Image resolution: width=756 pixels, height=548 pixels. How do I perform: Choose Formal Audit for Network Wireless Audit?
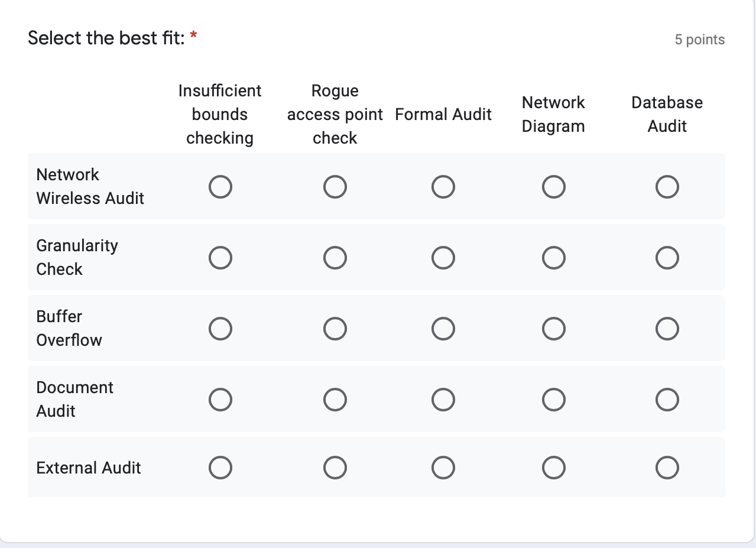click(443, 186)
